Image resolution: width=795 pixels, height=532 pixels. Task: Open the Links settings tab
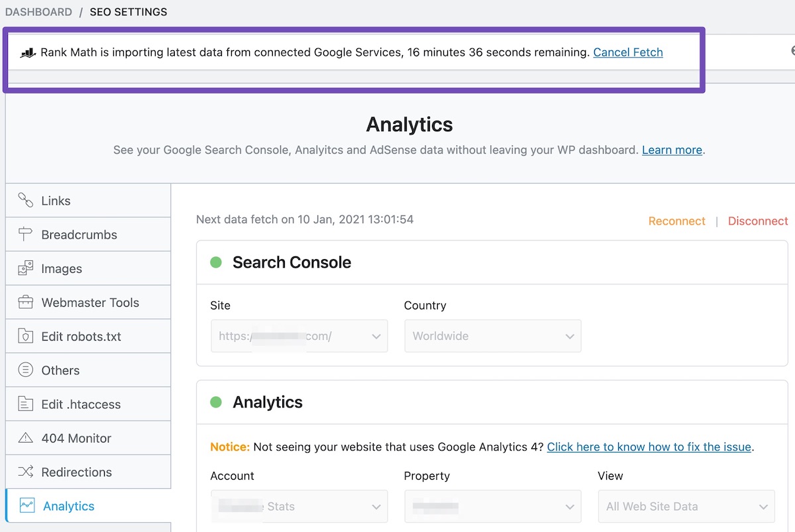point(88,200)
